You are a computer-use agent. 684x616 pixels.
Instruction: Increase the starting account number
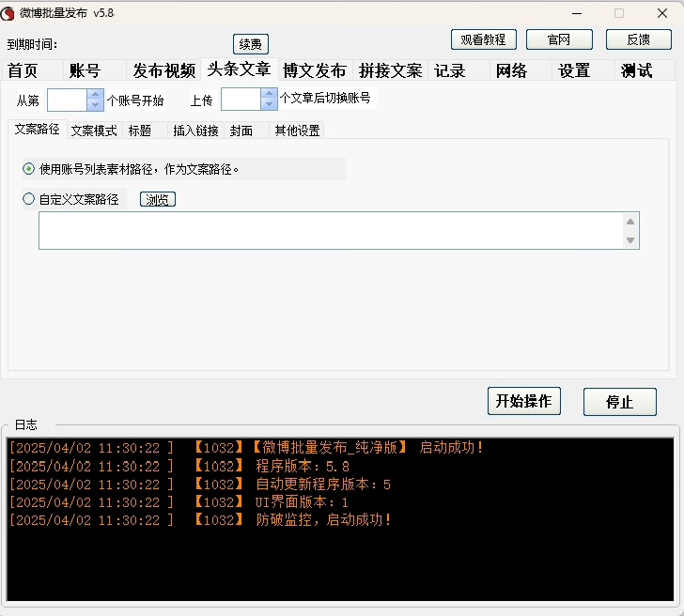click(x=95, y=94)
